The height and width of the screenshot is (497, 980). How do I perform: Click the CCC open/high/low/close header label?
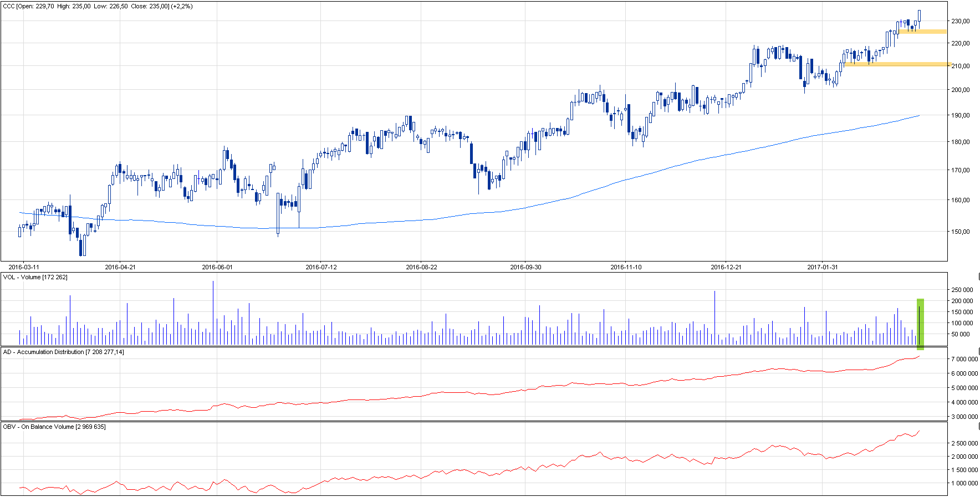pos(98,6)
